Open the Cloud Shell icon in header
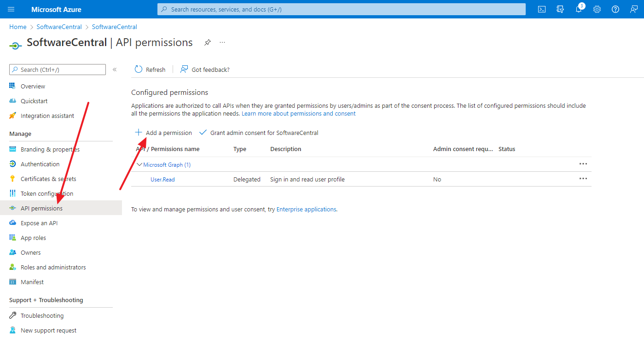 (542, 9)
